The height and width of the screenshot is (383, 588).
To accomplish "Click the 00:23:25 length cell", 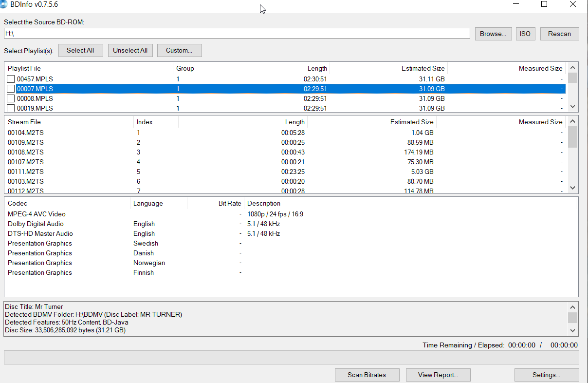I will click(293, 172).
